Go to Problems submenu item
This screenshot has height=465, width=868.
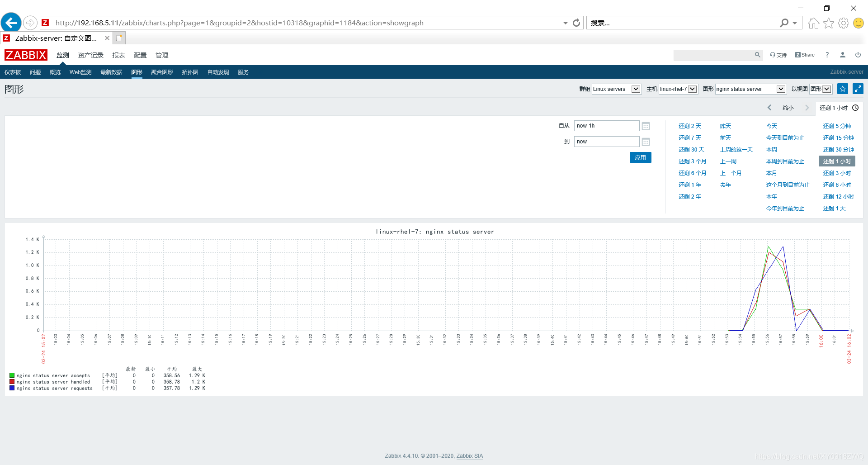pyautogui.click(x=35, y=72)
